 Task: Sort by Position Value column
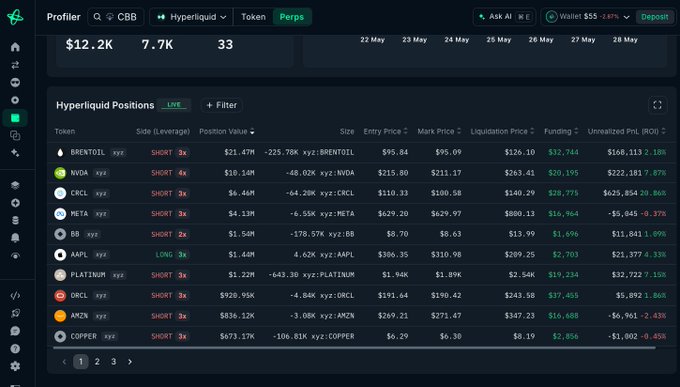pos(227,131)
